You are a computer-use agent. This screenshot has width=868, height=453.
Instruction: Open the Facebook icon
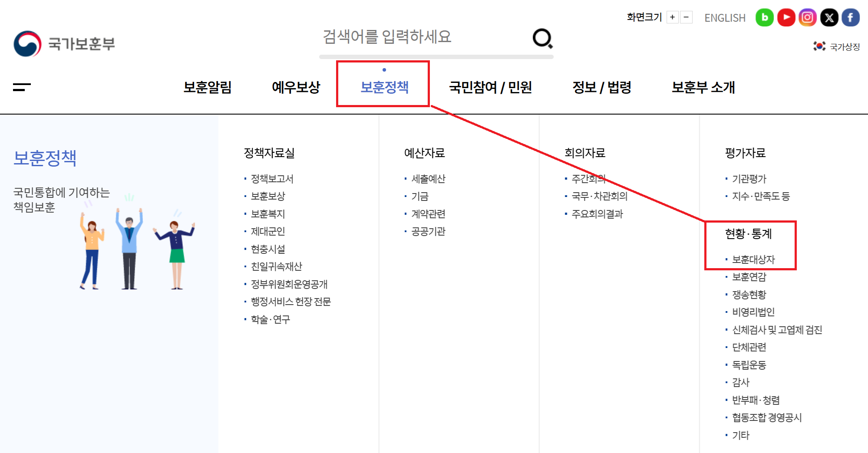pyautogui.click(x=851, y=18)
